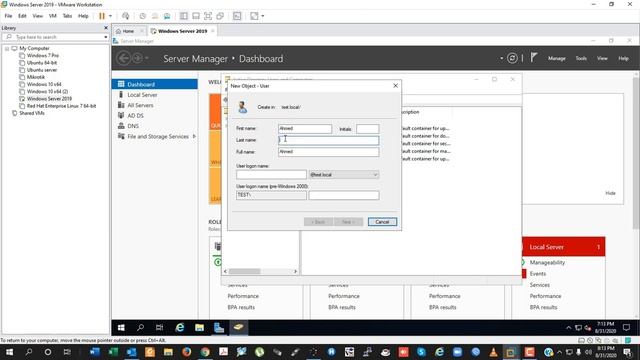640x360 pixels.
Task: Click the pre-Windows 2000 logon name field
Action: coord(344,195)
